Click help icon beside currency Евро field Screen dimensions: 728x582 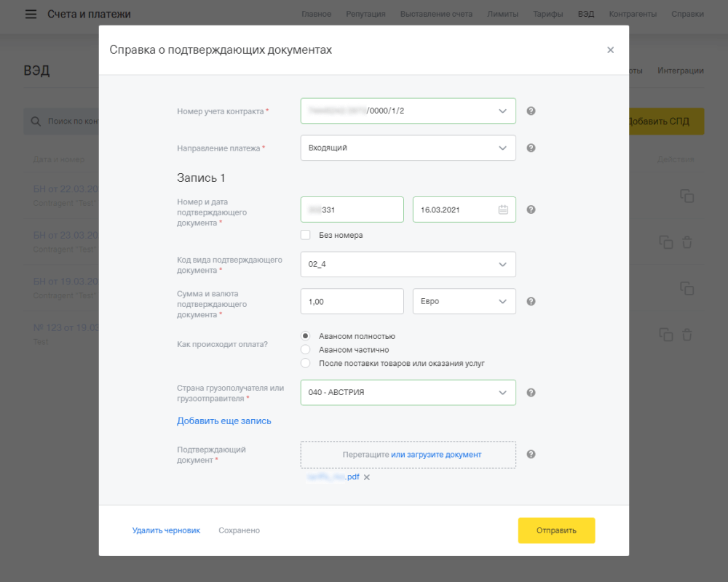click(x=531, y=301)
